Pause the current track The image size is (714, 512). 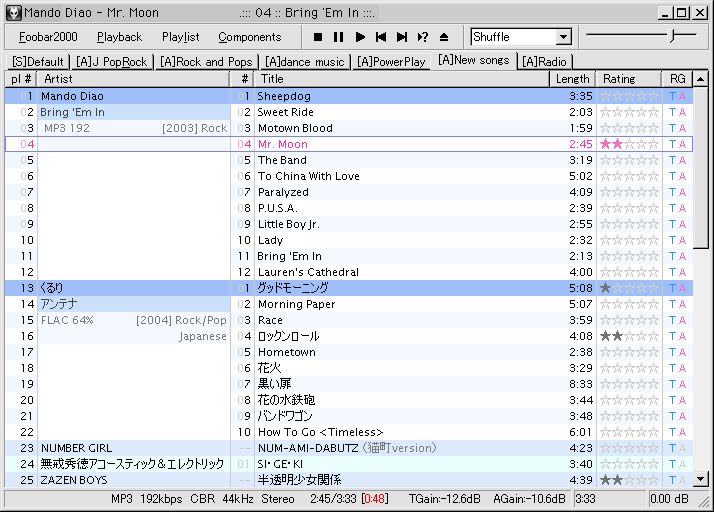coord(338,37)
